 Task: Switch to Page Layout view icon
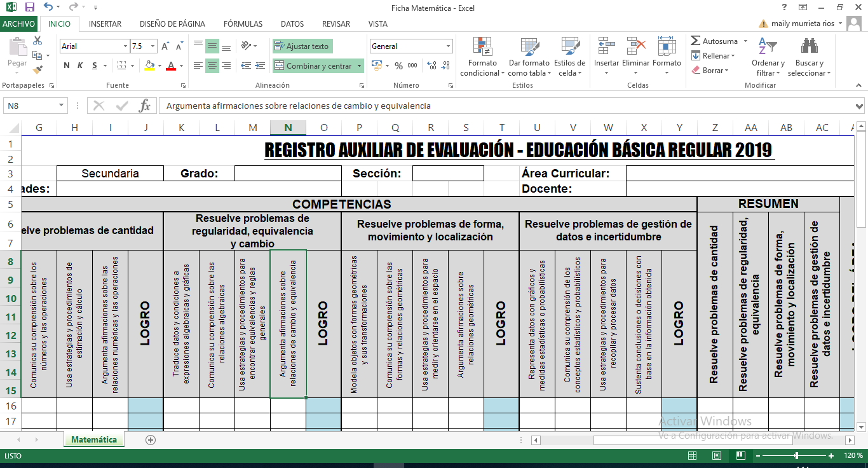[716, 456]
